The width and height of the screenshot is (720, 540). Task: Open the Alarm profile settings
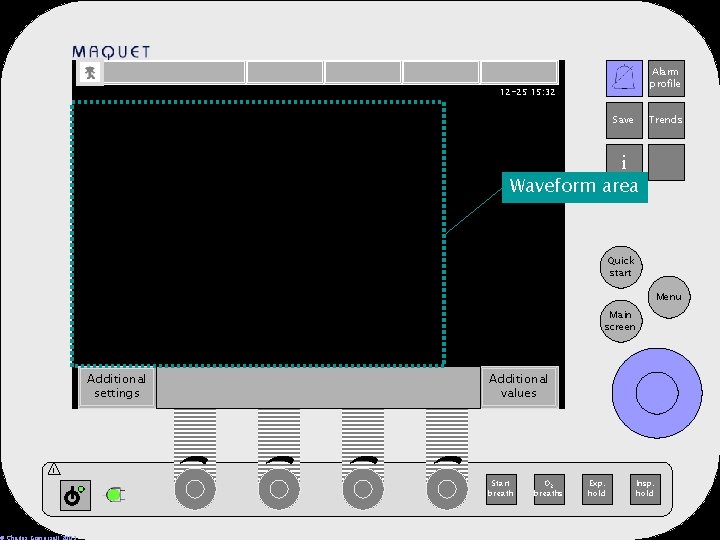pyautogui.click(x=666, y=78)
